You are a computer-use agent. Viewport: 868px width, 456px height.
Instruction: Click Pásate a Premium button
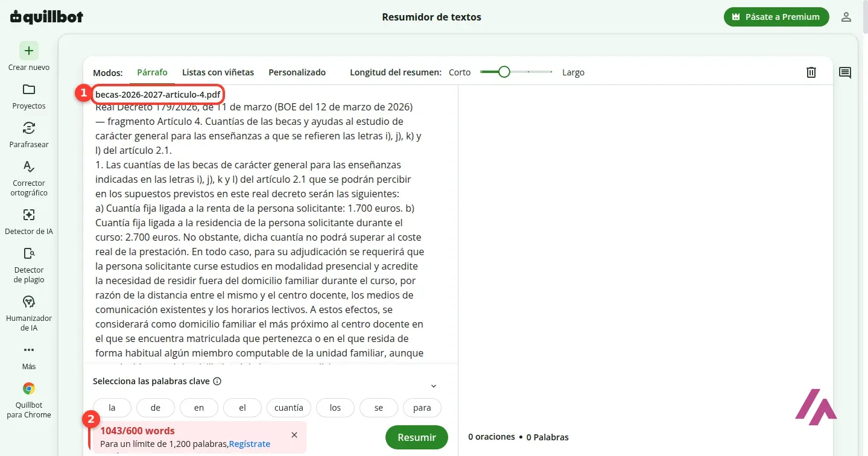pyautogui.click(x=776, y=17)
